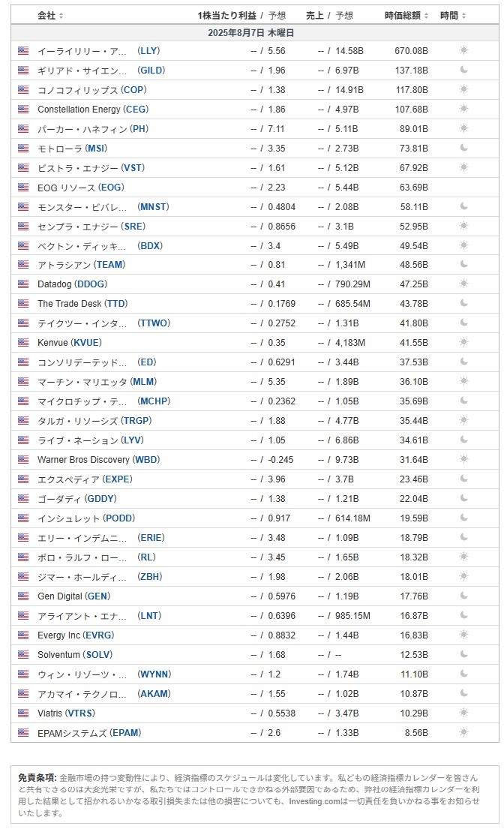Open the EOG ticker link

coord(112,187)
